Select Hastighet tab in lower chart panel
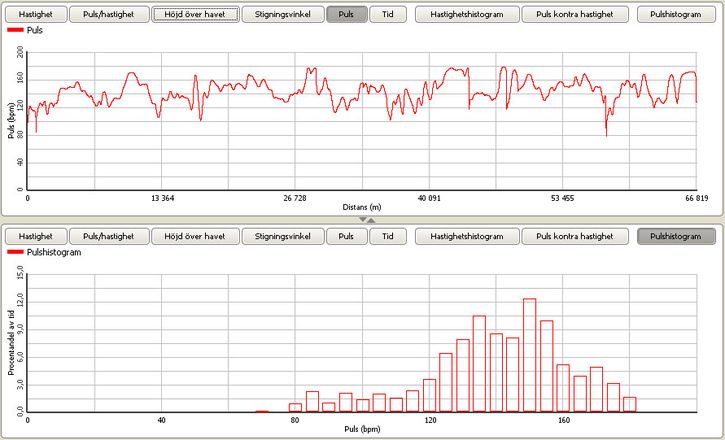The image size is (725, 440). coord(36,236)
